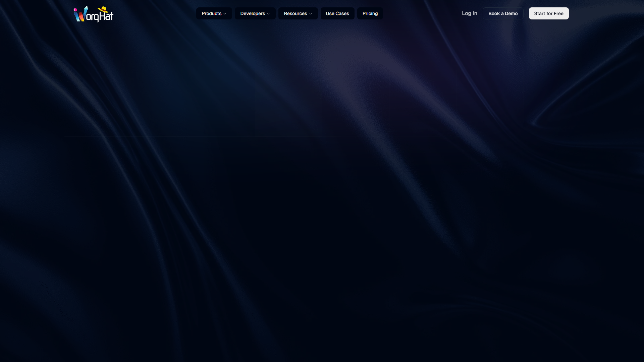Select the Developers label in navbar
This screenshot has height=362, width=644.
(x=252, y=13)
